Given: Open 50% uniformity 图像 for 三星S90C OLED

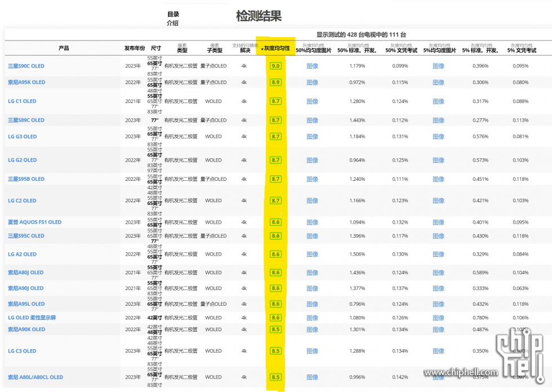Looking at the screenshot, I should (x=313, y=66).
